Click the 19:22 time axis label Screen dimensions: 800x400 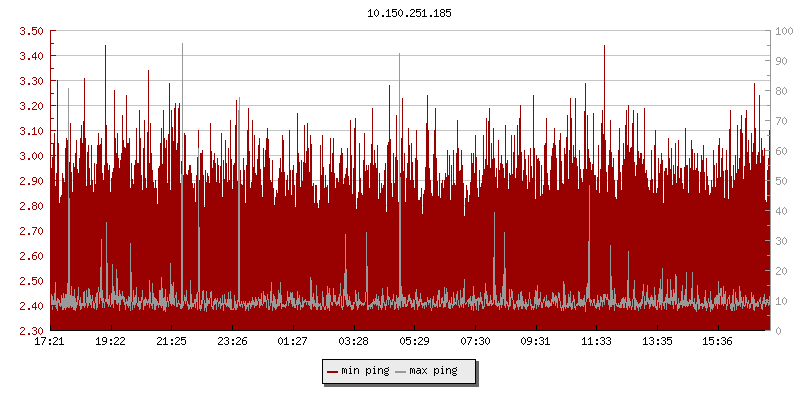click(x=110, y=342)
